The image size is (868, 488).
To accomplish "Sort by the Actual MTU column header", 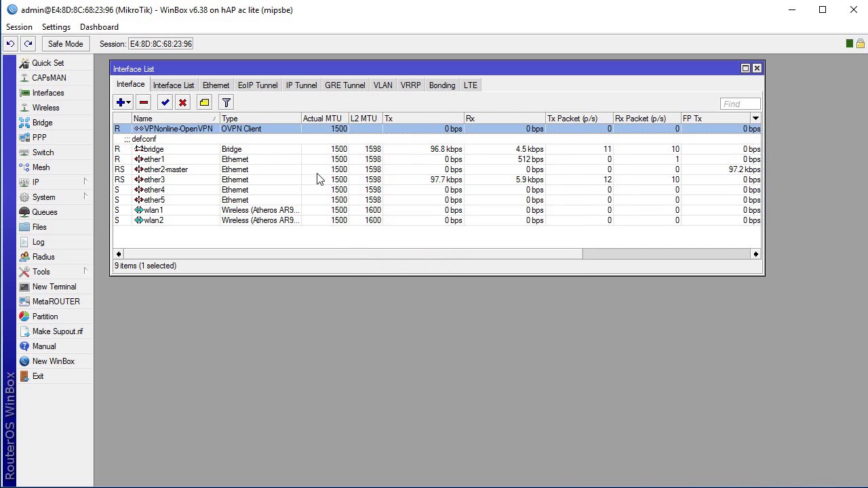I will pyautogui.click(x=325, y=119).
